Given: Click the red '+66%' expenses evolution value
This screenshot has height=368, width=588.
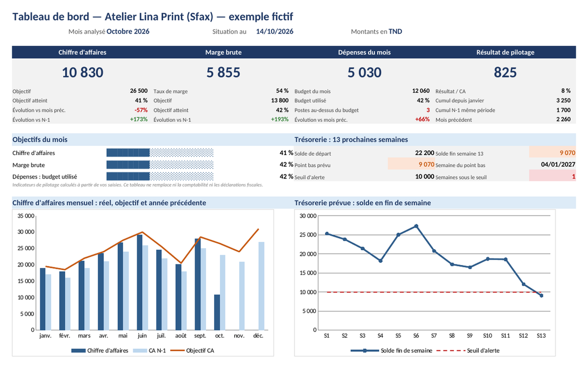Looking at the screenshot, I should click(422, 119).
